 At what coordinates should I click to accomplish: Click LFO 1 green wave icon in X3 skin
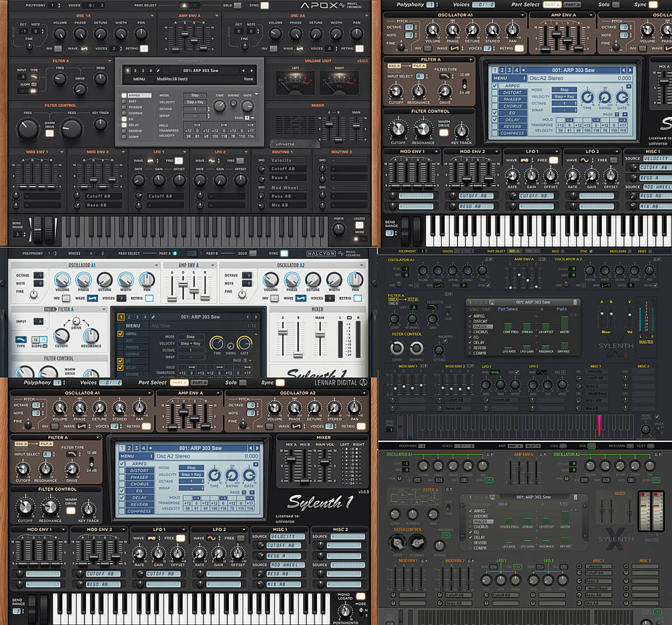[495, 372]
